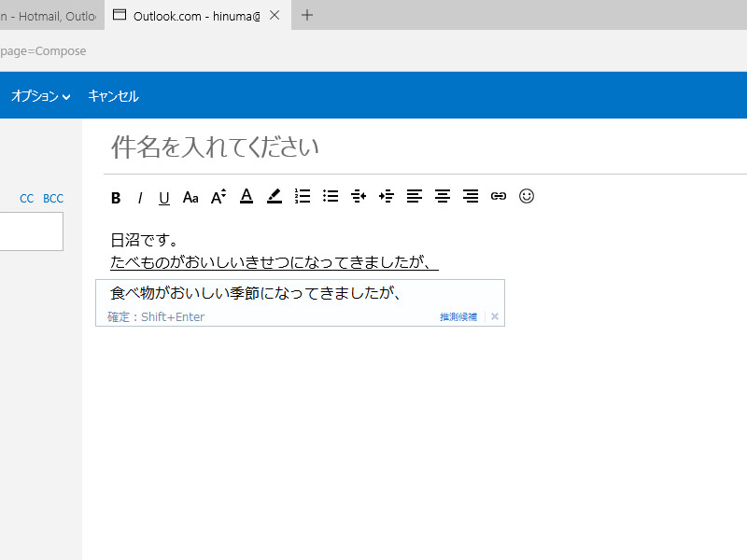Align text to the left

point(415,196)
